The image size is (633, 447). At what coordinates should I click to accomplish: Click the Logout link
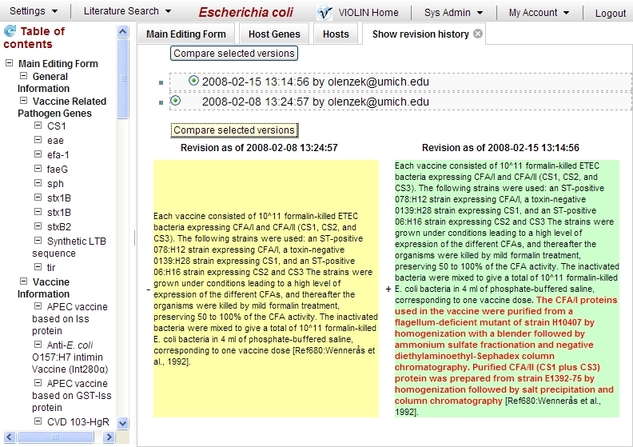[610, 13]
